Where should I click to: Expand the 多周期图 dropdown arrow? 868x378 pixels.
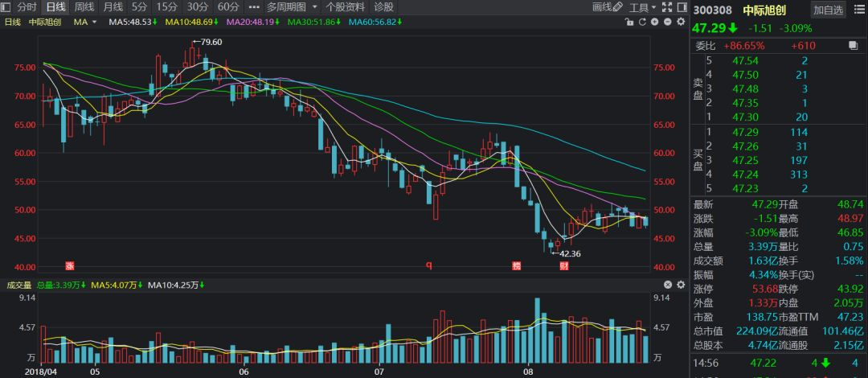tap(315, 7)
